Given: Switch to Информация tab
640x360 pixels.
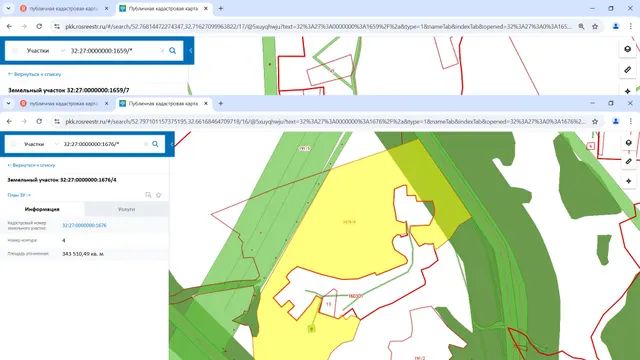Looking at the screenshot, I should click(x=42, y=209).
